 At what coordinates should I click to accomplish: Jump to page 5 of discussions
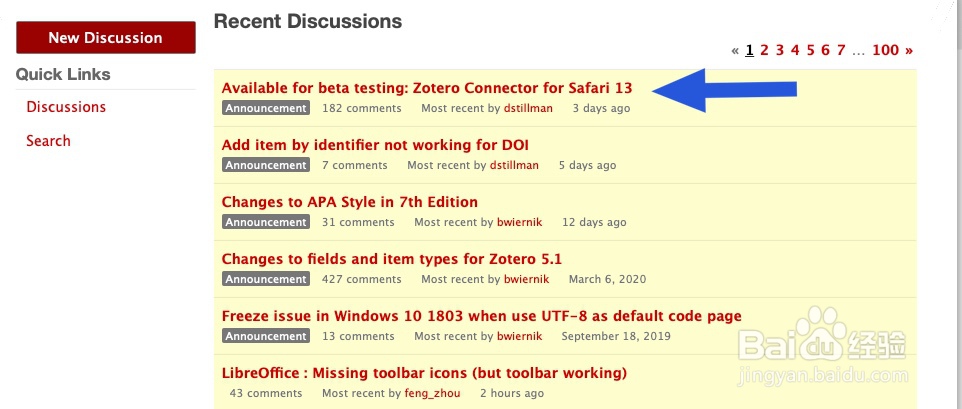(x=810, y=50)
